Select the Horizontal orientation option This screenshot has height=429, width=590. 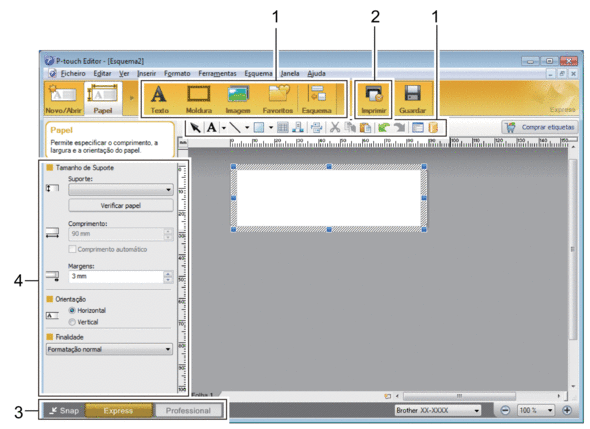[72, 310]
